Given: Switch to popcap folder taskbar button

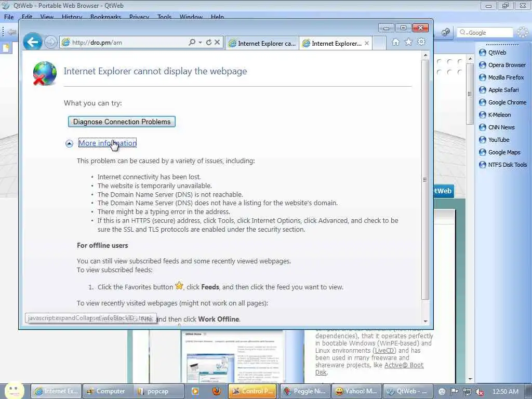Looking at the screenshot, I should 158,391.
